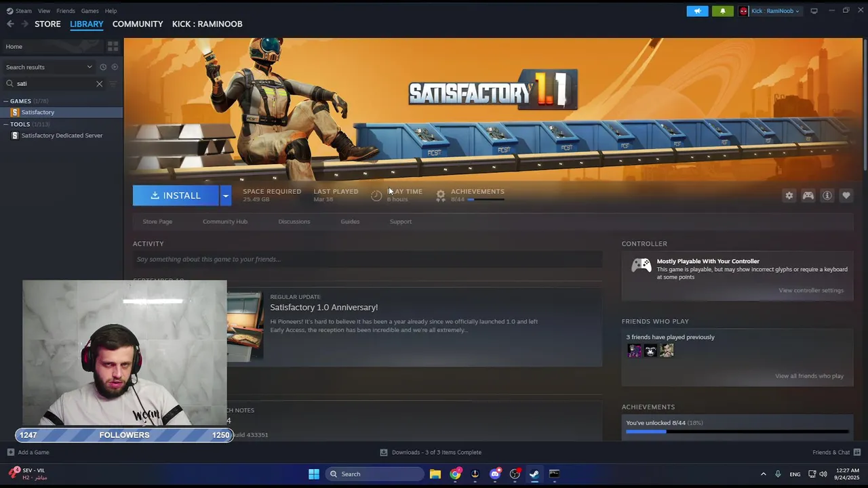Switch to the STORE tab

click(x=47, y=24)
